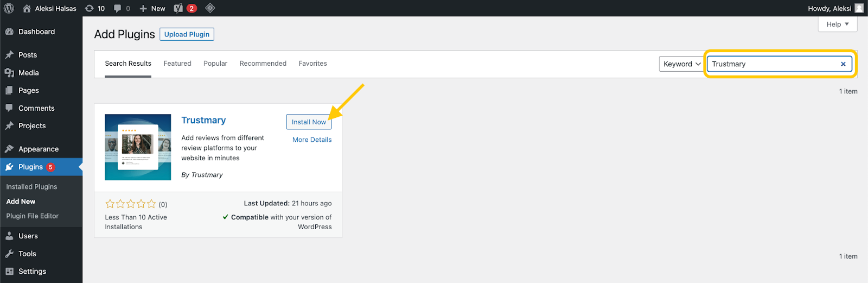Clear the Trustmary search with the X
Image resolution: width=868 pixels, height=283 pixels.
(x=843, y=64)
